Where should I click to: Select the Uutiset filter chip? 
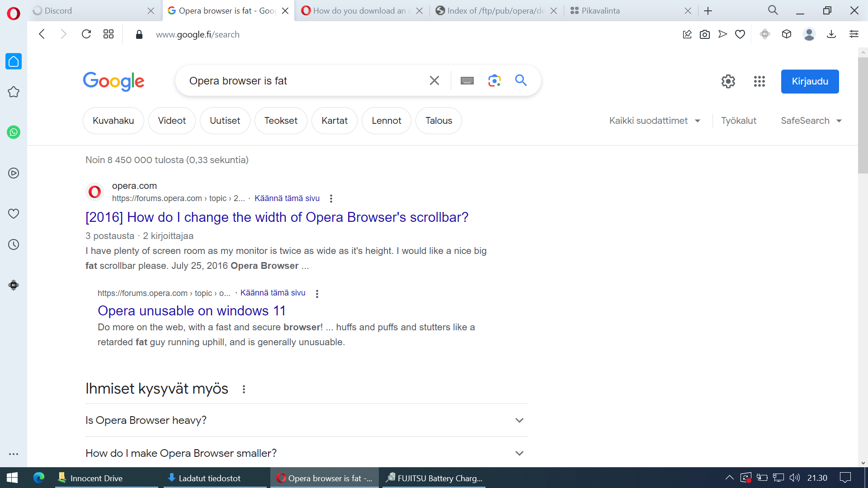(225, 121)
